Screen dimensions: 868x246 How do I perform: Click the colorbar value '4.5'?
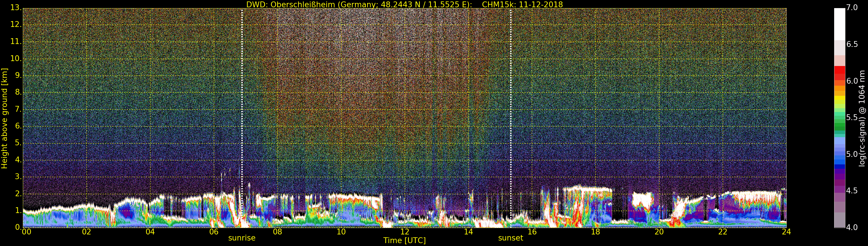pos(852,191)
